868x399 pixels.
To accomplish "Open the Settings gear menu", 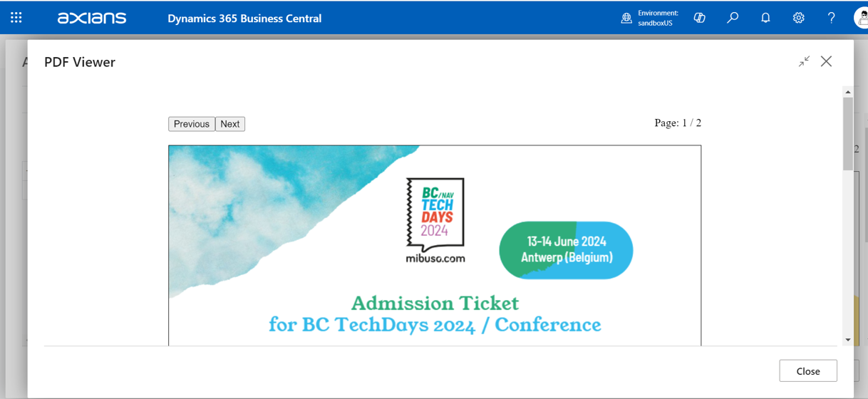I will [798, 18].
